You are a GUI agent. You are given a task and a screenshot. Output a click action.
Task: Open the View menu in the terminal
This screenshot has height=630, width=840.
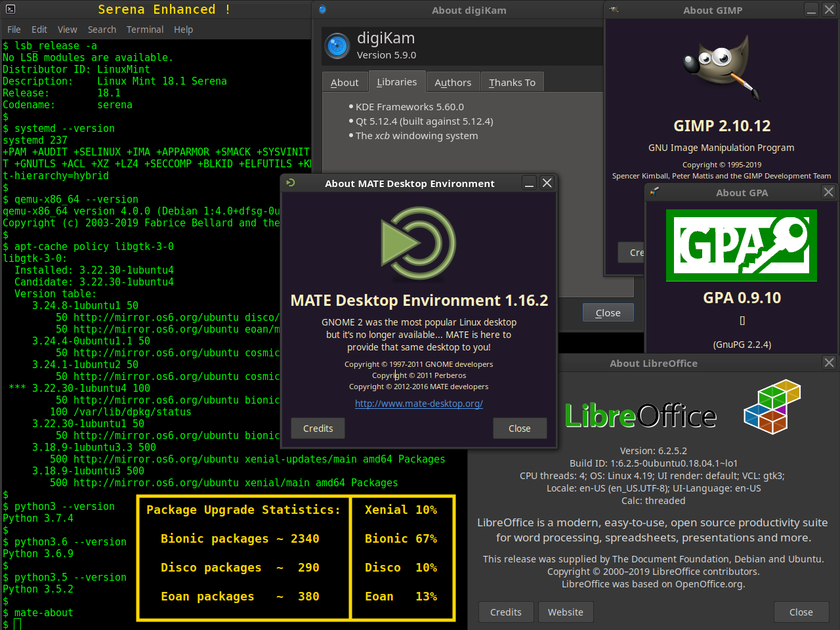click(67, 30)
